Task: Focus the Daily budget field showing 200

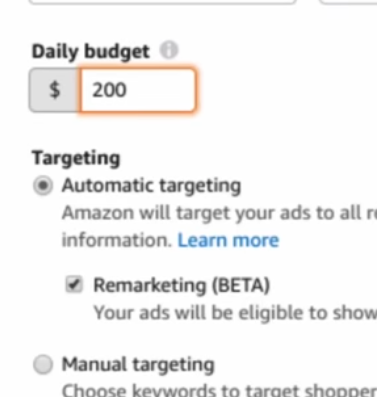Action: tap(138, 90)
